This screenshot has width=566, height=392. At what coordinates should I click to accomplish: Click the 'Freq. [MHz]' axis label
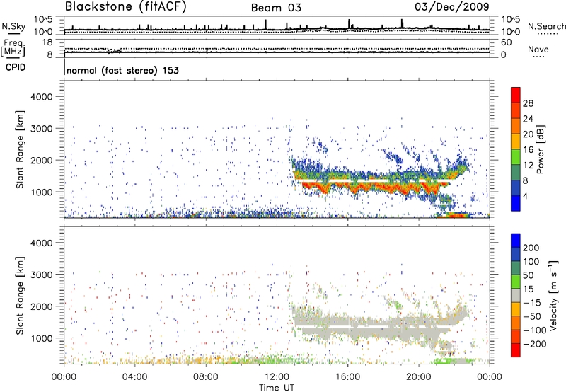[x=13, y=47]
